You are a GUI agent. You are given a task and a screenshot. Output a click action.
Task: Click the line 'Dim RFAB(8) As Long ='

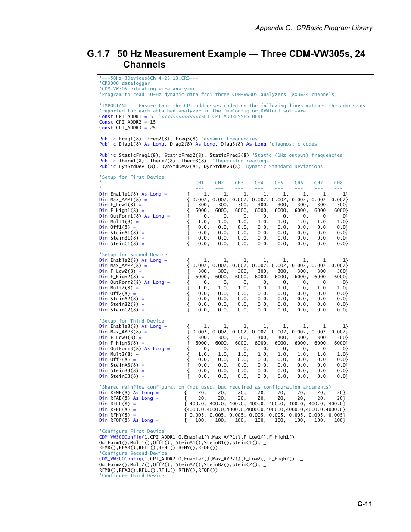[222, 398]
